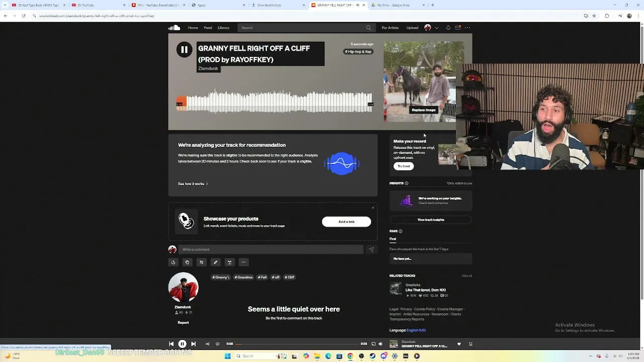Screen dimensions: 644x362
Task: Click the share track icon
Action: (x=173, y=262)
